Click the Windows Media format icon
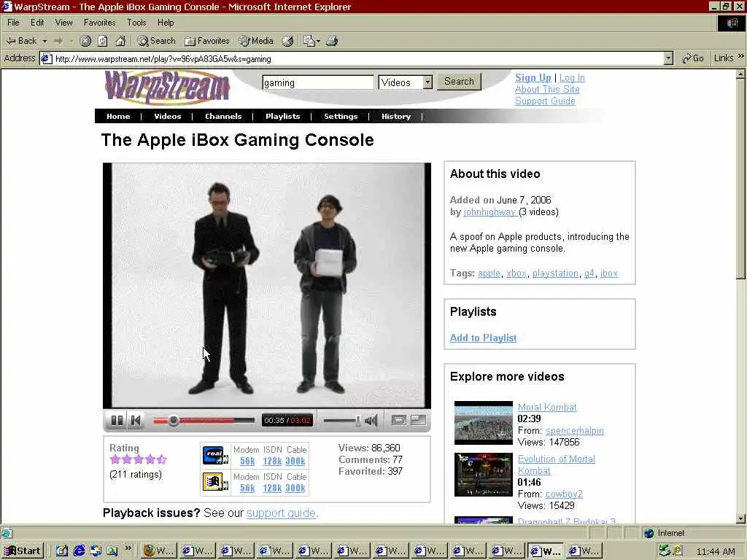Image resolution: width=747 pixels, height=560 pixels. point(215,482)
